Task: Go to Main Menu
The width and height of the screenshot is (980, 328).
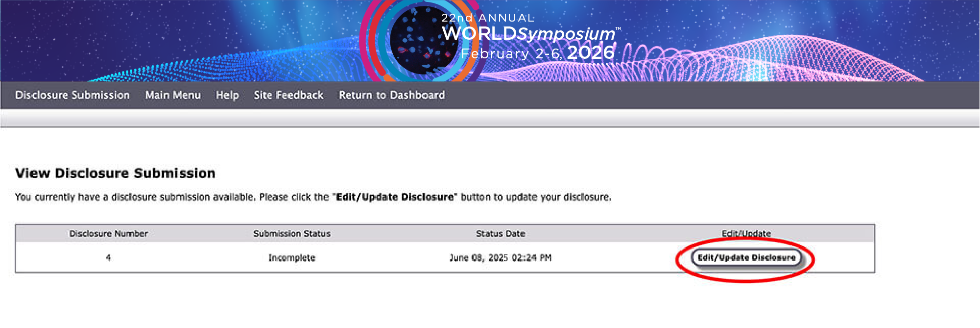Action: click(x=173, y=95)
